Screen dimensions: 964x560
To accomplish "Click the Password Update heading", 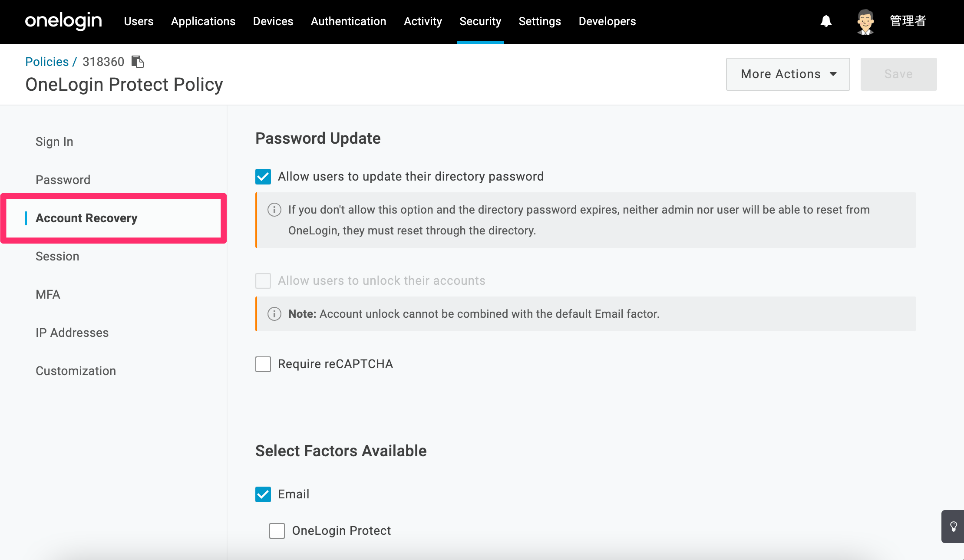I will coord(318,138).
